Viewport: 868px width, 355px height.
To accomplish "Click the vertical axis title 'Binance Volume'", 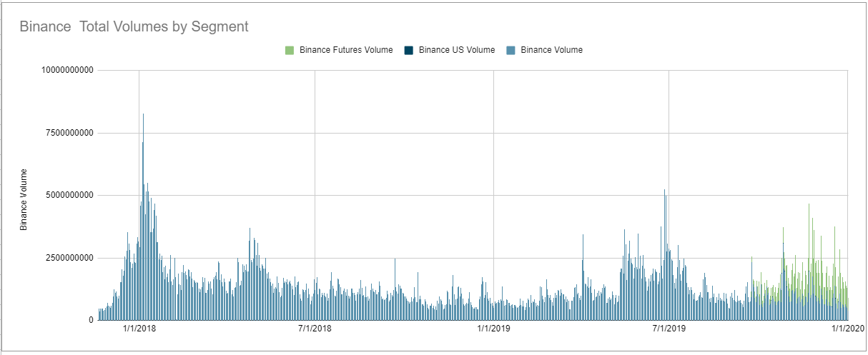I will (x=24, y=199).
